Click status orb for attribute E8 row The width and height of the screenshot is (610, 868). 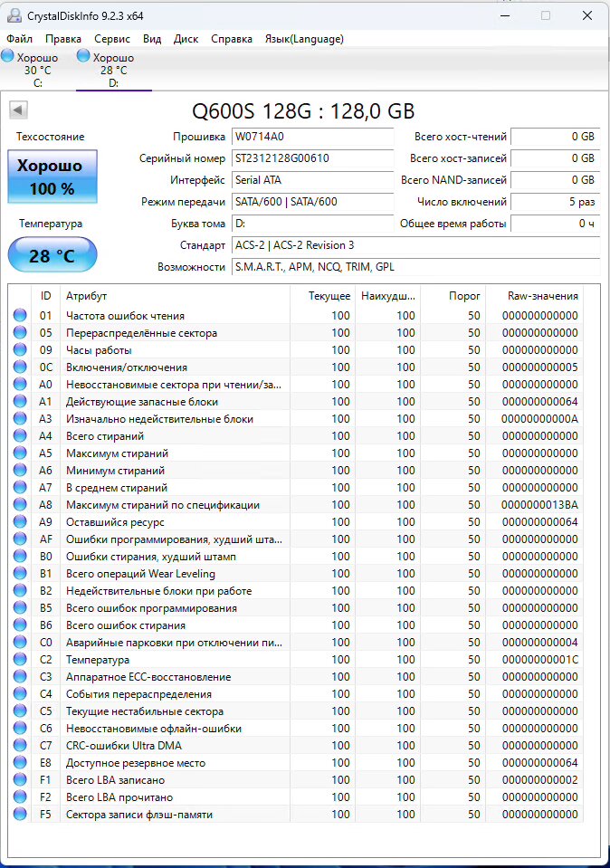[x=20, y=762]
